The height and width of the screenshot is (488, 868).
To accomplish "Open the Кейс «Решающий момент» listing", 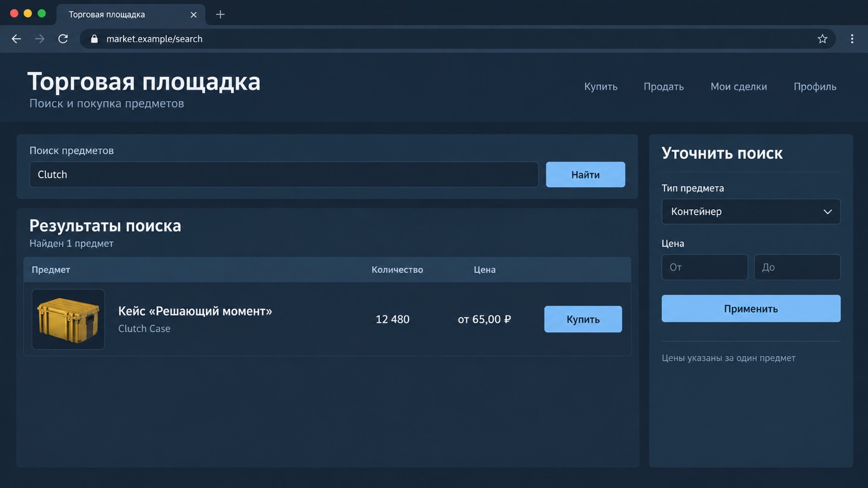I will (x=195, y=311).
